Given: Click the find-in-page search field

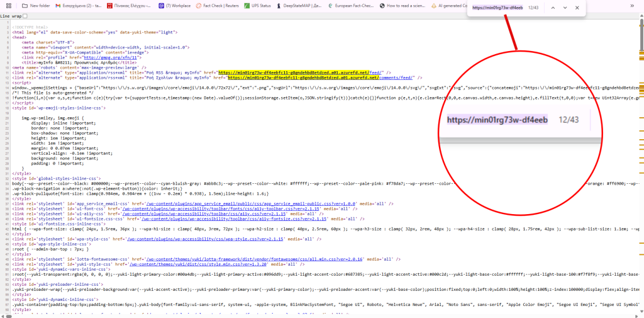Looking at the screenshot, I should click(498, 8).
